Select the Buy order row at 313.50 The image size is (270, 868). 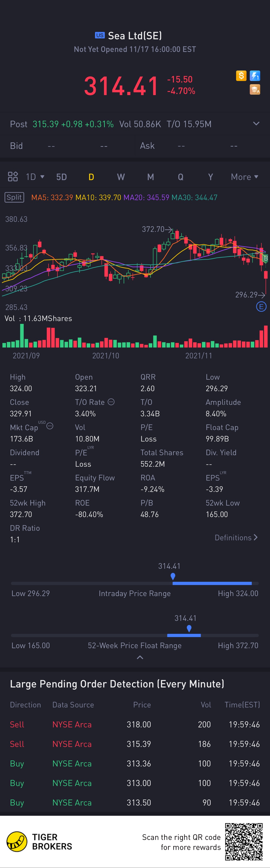tap(135, 803)
